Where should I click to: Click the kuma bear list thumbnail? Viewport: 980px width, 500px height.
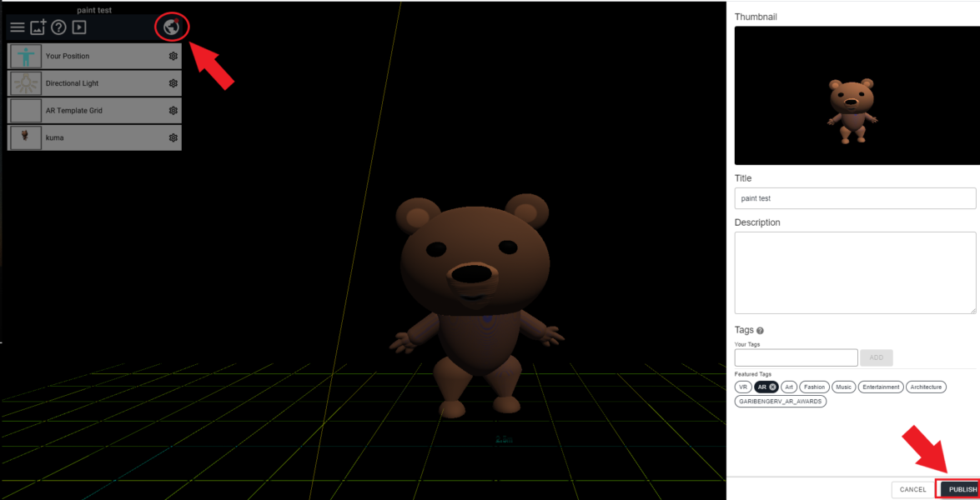click(x=26, y=137)
